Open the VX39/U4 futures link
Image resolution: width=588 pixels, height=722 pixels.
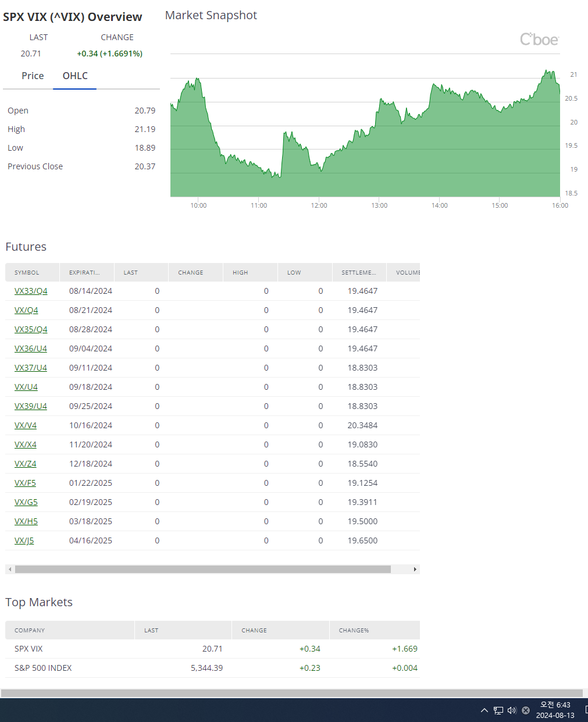(x=31, y=406)
